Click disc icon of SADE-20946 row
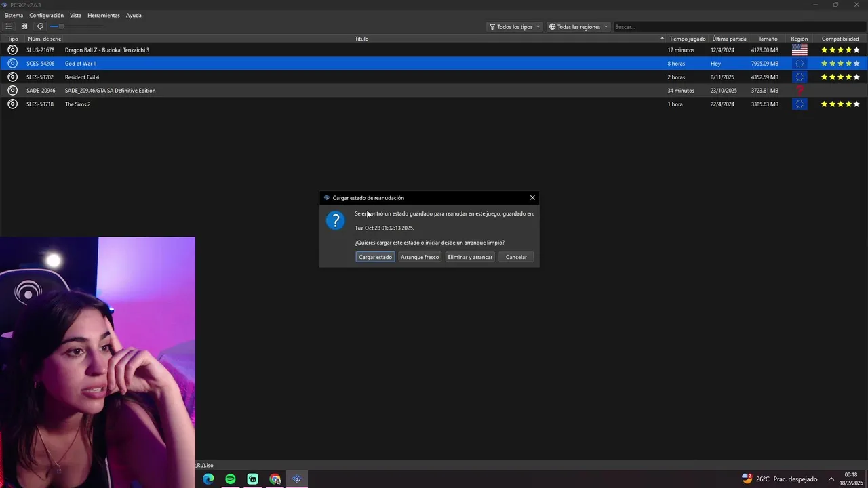Viewport: 868px width, 488px height. coord(12,91)
